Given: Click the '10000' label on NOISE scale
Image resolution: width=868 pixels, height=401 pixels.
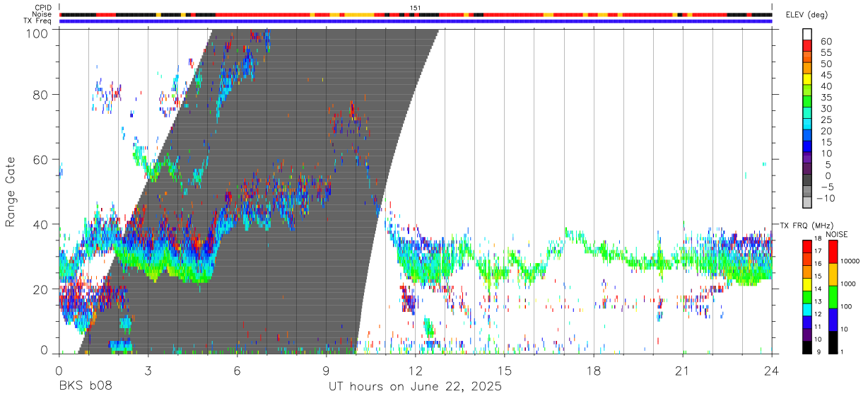Looking at the screenshot, I should pyautogui.click(x=850, y=262).
